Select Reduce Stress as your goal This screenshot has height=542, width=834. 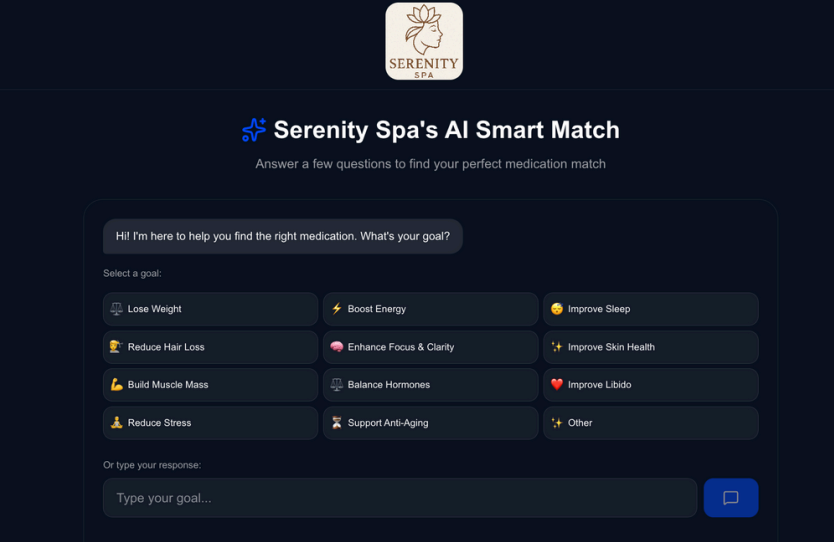(210, 423)
